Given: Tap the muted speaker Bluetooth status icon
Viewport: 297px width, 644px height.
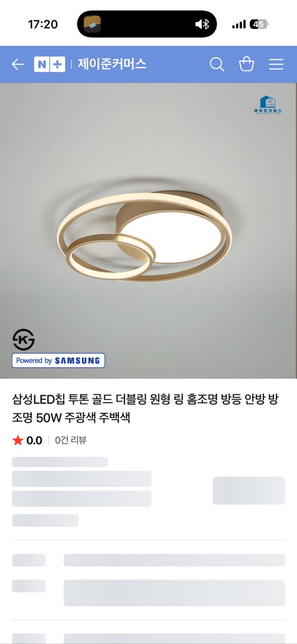Looking at the screenshot, I should click(202, 24).
